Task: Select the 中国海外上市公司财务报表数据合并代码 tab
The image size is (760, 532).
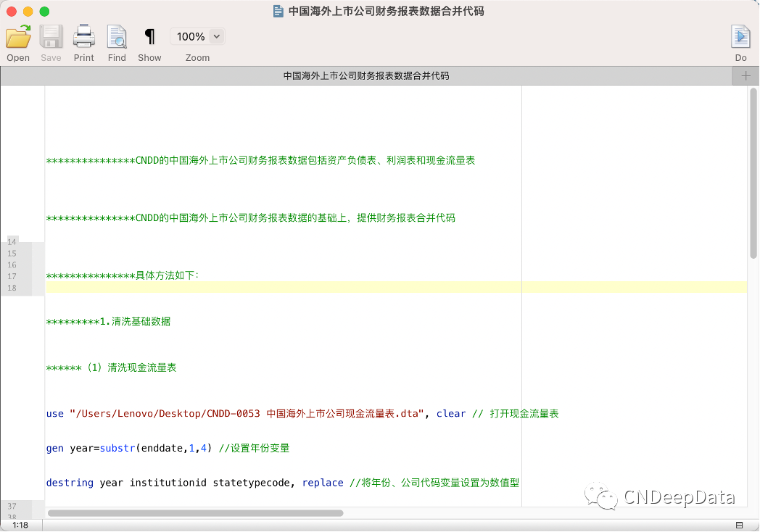Action: point(366,75)
